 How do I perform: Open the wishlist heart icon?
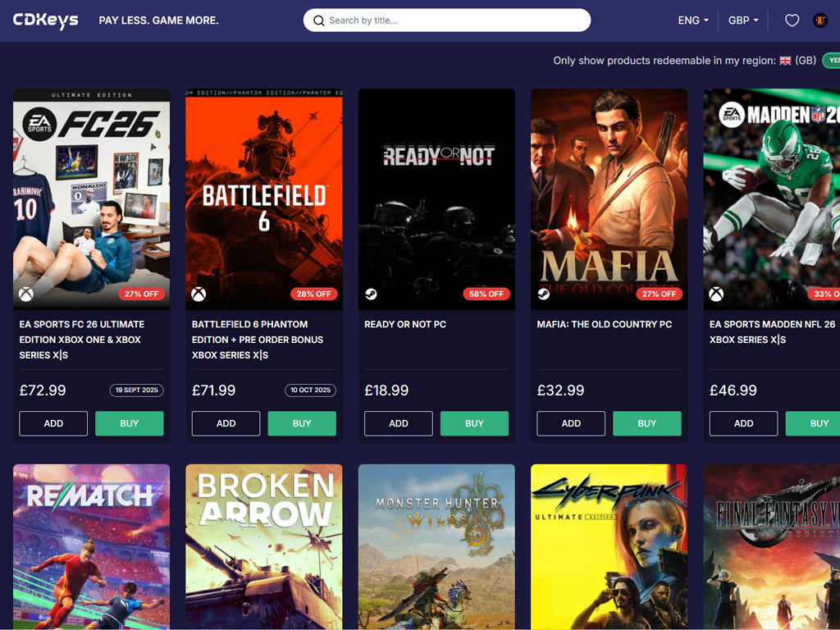click(x=792, y=21)
